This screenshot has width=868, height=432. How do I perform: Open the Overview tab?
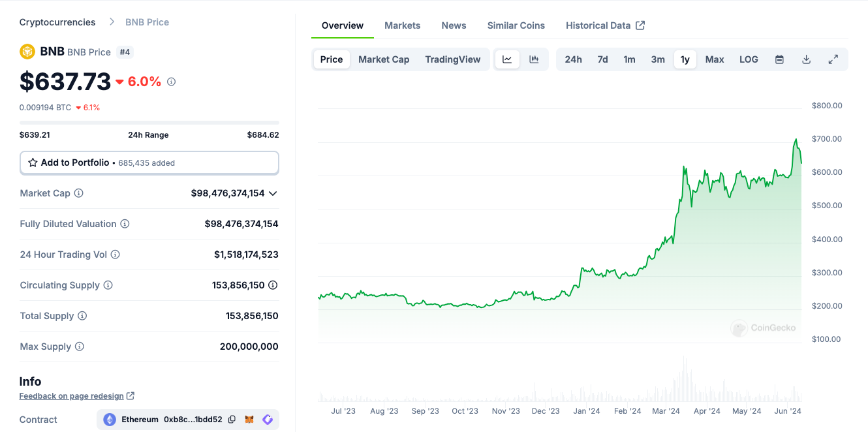point(343,25)
